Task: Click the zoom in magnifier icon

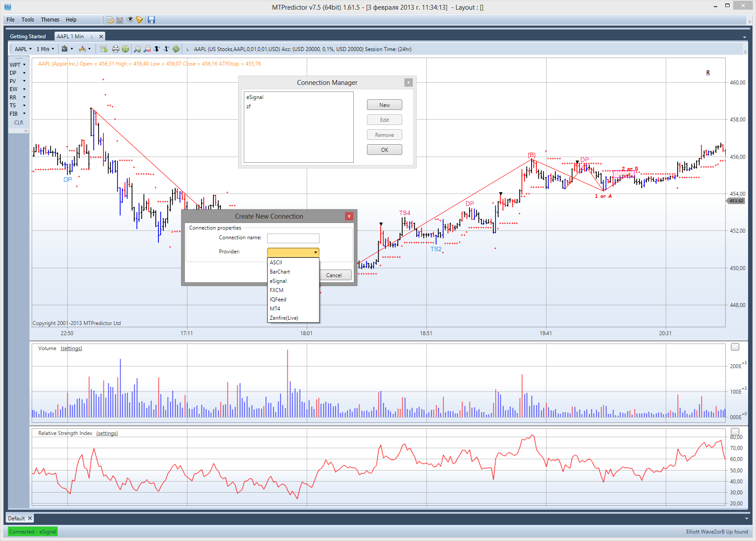Action: (x=138, y=49)
